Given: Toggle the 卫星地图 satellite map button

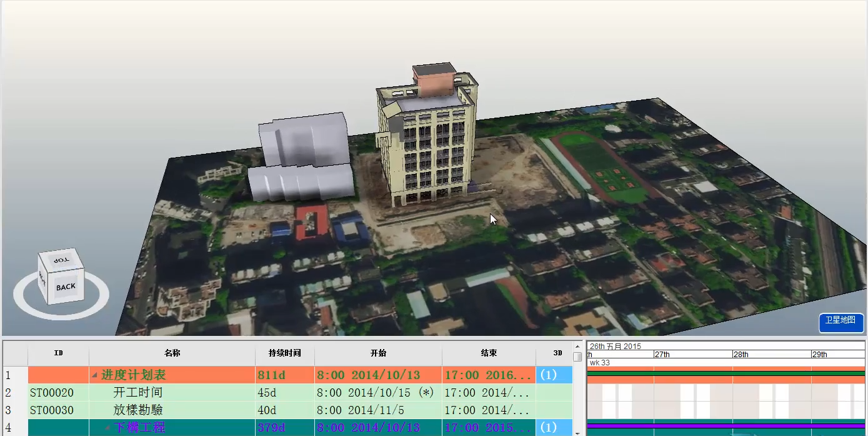Looking at the screenshot, I should pos(841,322).
